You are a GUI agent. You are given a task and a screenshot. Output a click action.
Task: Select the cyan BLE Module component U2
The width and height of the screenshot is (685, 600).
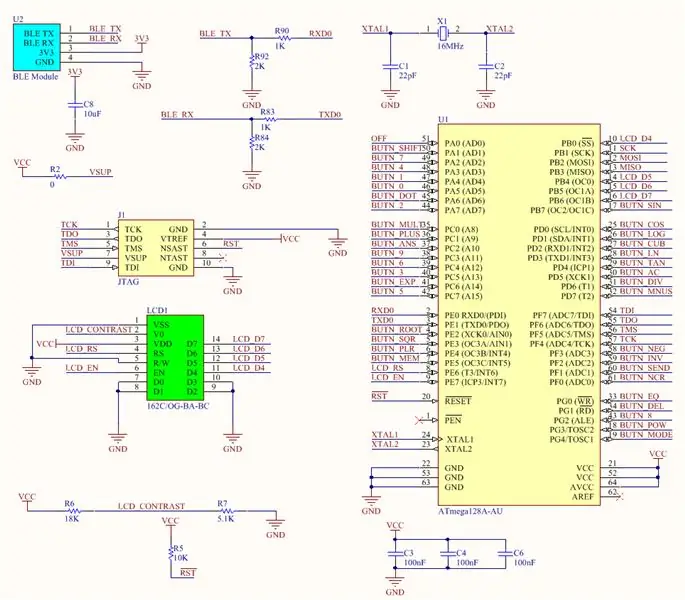pyautogui.click(x=37, y=47)
